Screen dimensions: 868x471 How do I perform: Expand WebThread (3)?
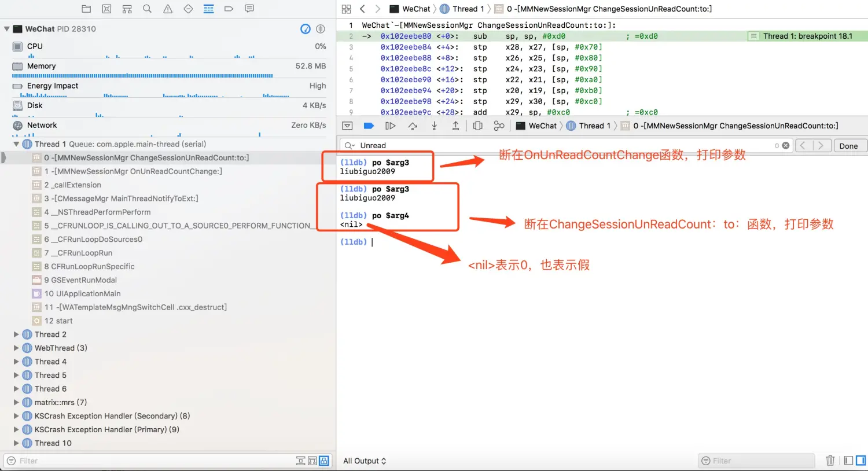click(16, 348)
